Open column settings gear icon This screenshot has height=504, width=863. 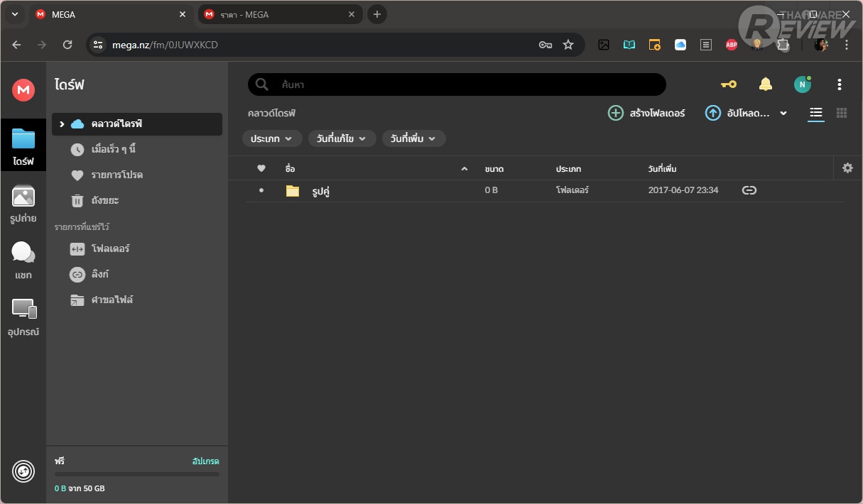847,168
